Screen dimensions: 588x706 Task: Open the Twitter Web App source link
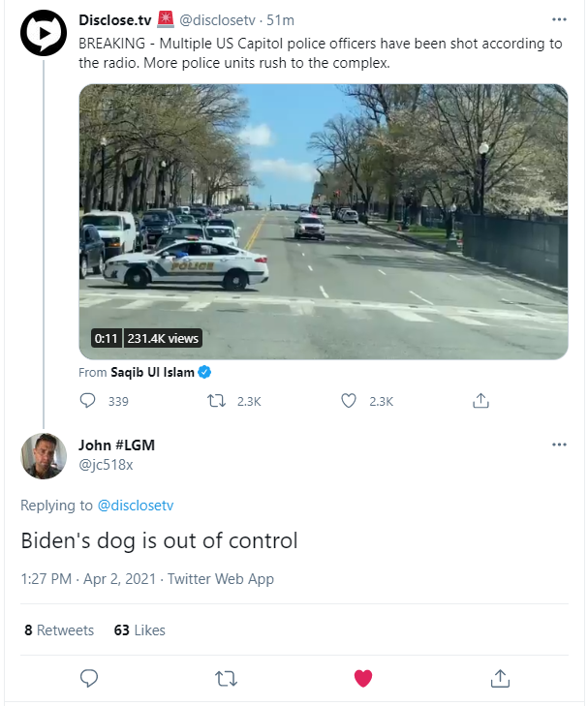coord(221,579)
